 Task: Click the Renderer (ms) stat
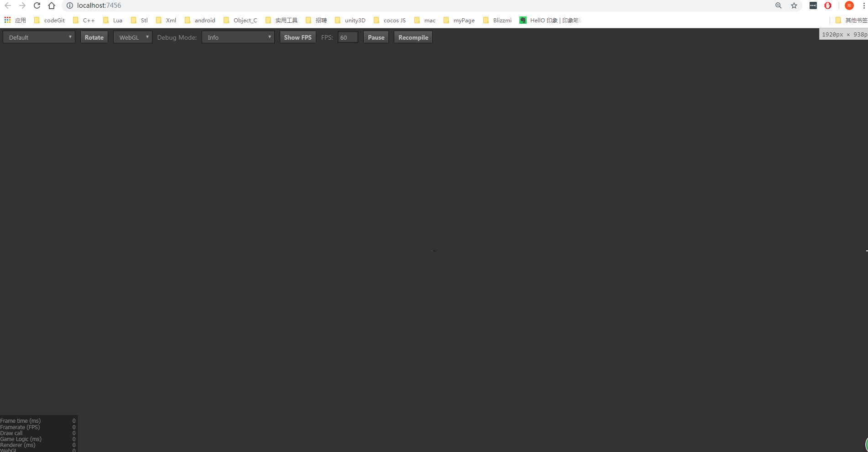coord(38,445)
